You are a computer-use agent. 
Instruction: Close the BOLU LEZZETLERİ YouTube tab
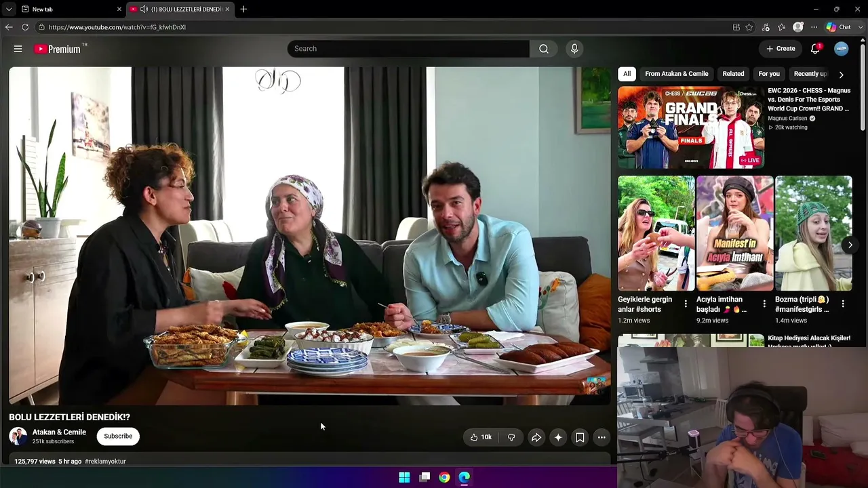pos(227,9)
